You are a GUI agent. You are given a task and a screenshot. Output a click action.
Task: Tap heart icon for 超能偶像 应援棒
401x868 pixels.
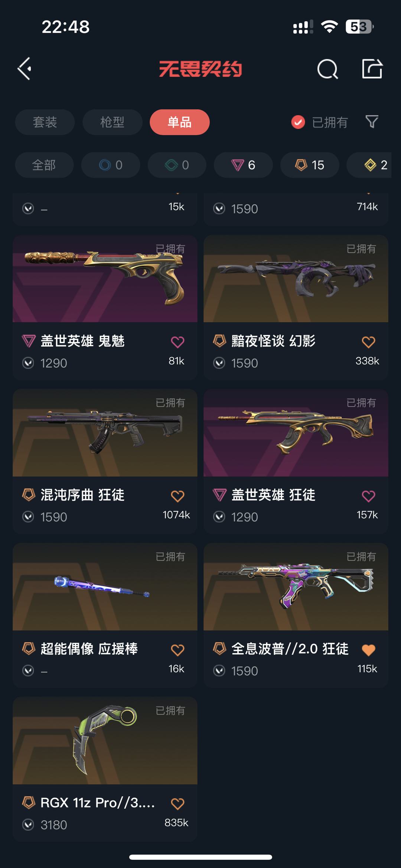click(x=177, y=650)
